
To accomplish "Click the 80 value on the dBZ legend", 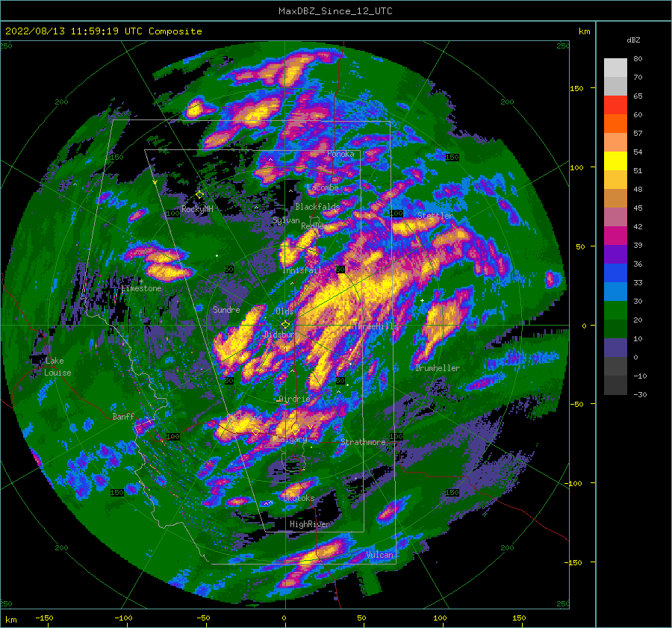I will [x=638, y=59].
